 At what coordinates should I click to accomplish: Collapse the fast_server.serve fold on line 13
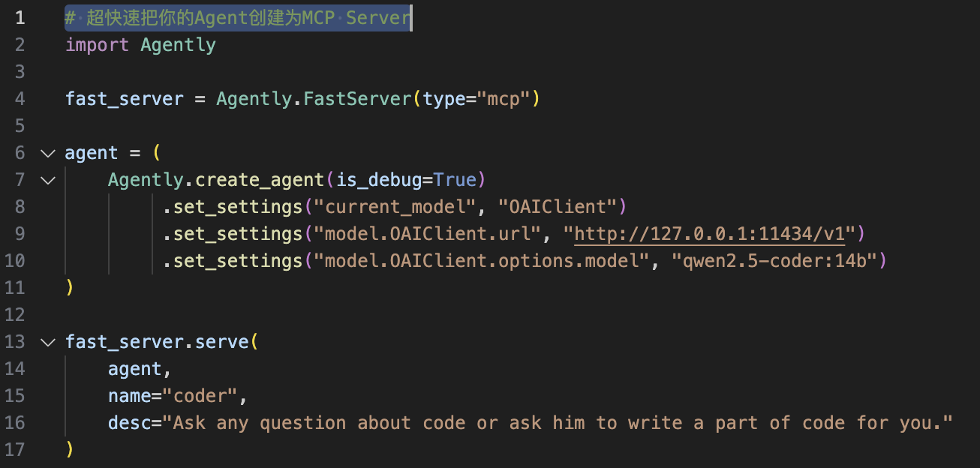[48, 342]
